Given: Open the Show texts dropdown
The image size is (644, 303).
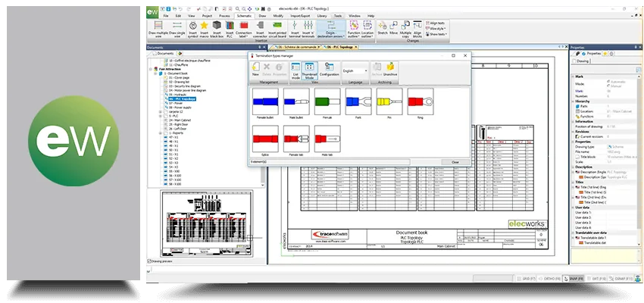Looking at the screenshot, I should (x=436, y=34).
